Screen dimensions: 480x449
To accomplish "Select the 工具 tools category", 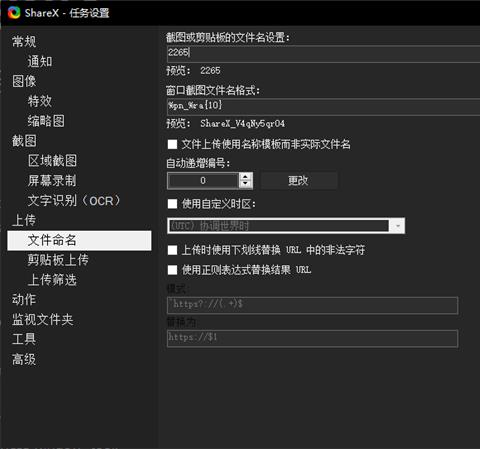I will 24,339.
